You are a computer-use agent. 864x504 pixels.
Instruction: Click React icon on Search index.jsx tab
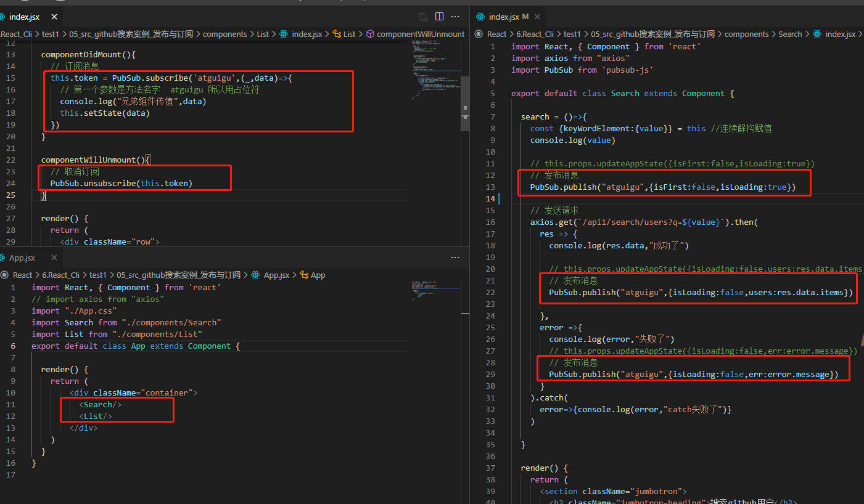480,17
